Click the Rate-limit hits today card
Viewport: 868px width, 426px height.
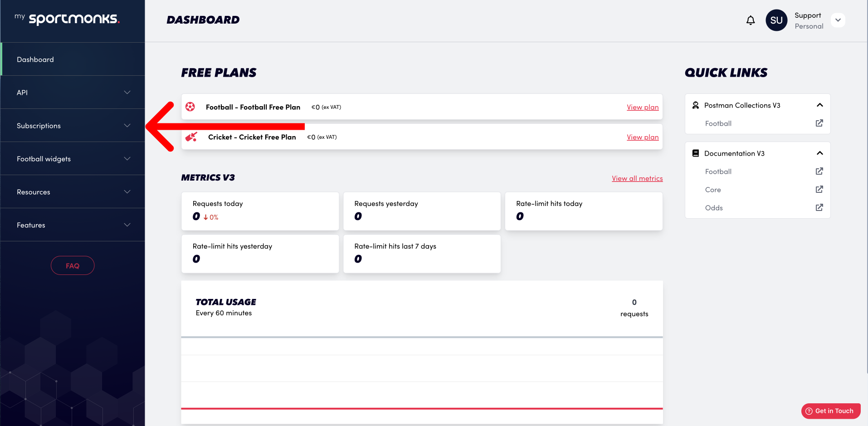[584, 211]
